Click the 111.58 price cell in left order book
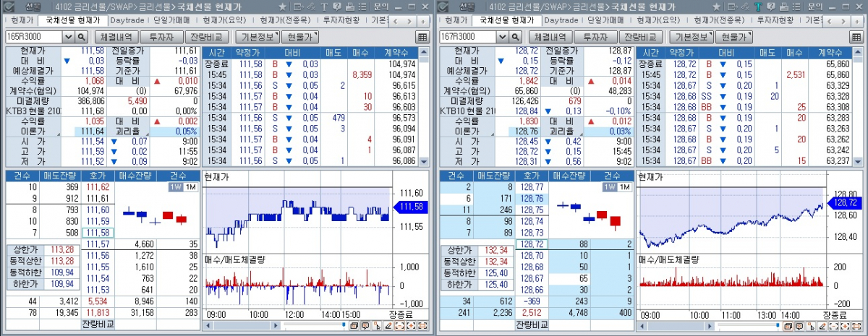 [x=96, y=233]
